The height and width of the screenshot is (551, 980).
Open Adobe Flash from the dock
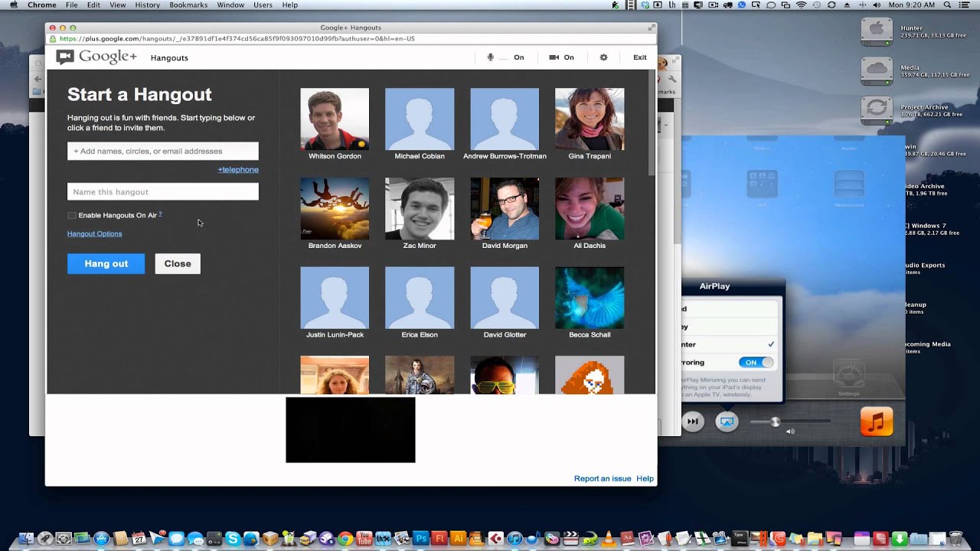point(439,539)
